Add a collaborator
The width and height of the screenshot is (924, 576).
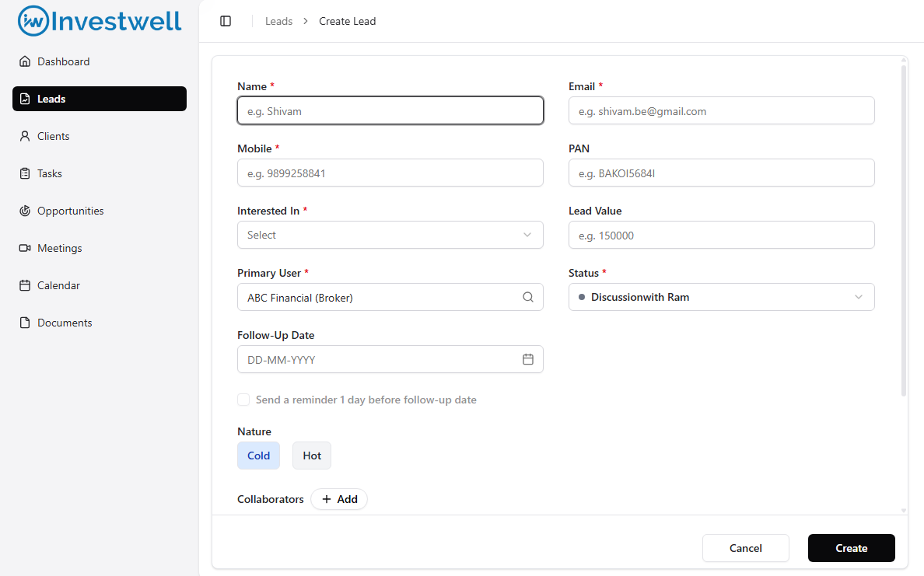(x=339, y=499)
